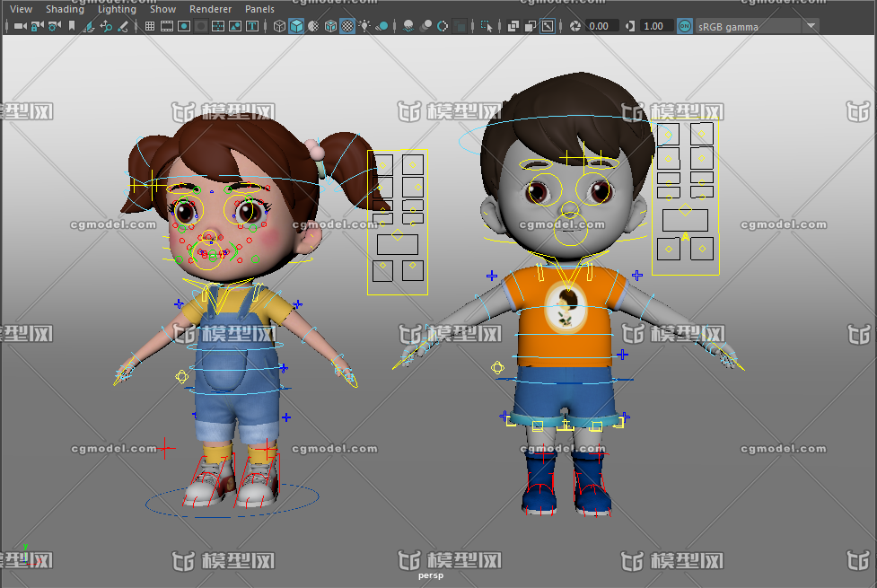This screenshot has width=877, height=588.
Task: Toggle Wireframe on Shaded icon
Action: point(330,26)
